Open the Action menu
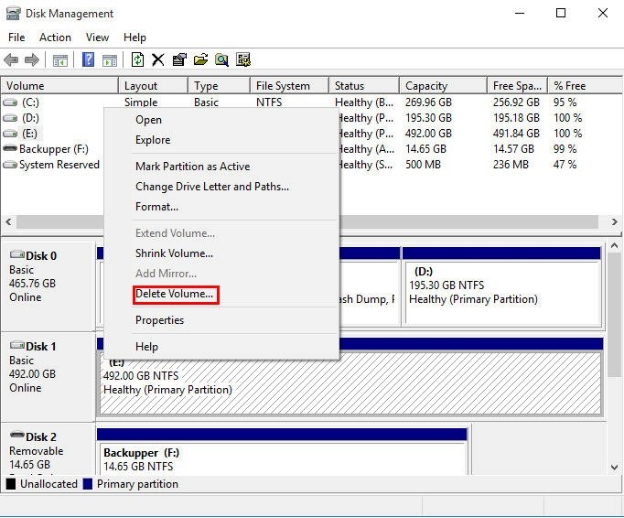 pos(55,37)
